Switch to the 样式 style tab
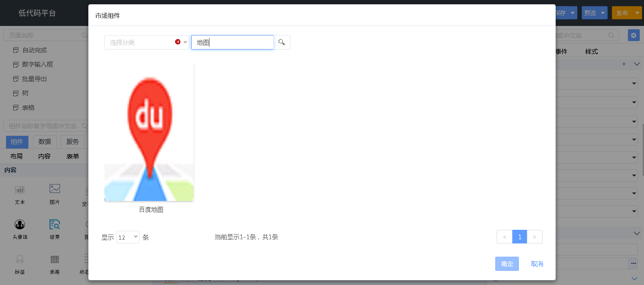This screenshot has height=285, width=644. [592, 51]
